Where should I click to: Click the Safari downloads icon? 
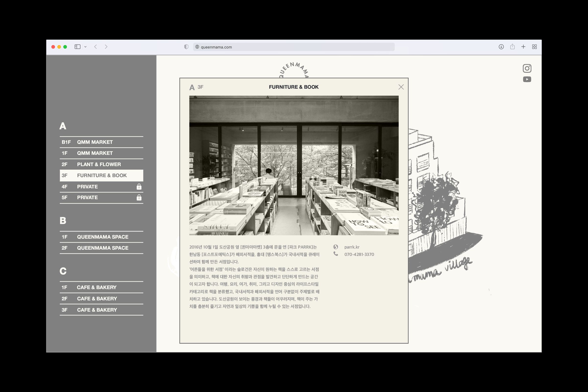(x=501, y=47)
